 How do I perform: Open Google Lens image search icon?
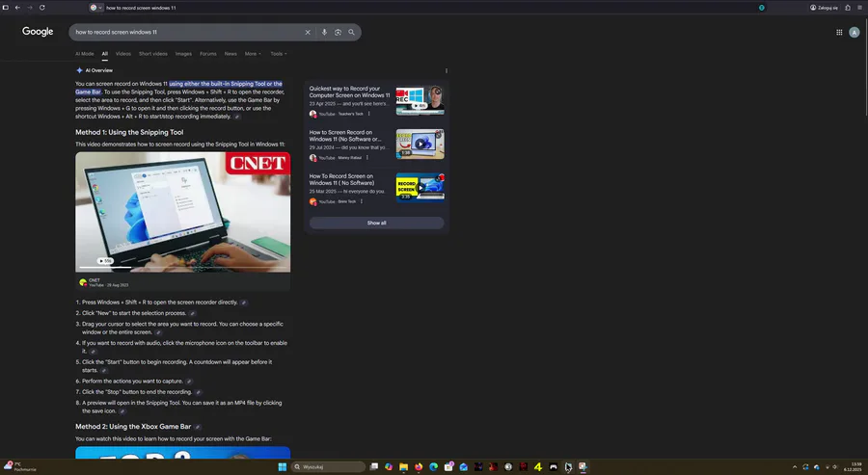point(338,32)
